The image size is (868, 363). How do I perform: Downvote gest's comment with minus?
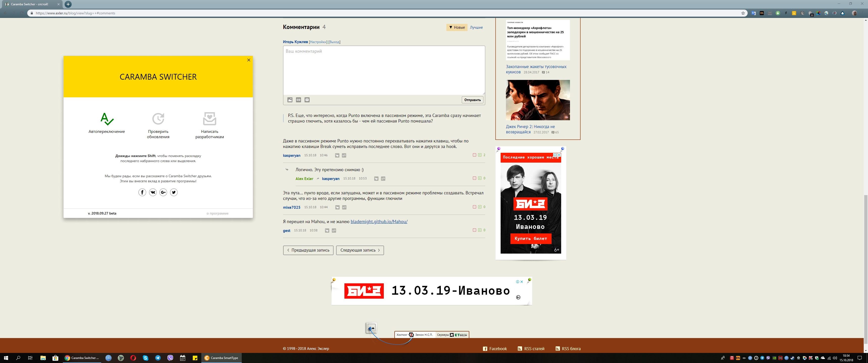pyautogui.click(x=474, y=230)
